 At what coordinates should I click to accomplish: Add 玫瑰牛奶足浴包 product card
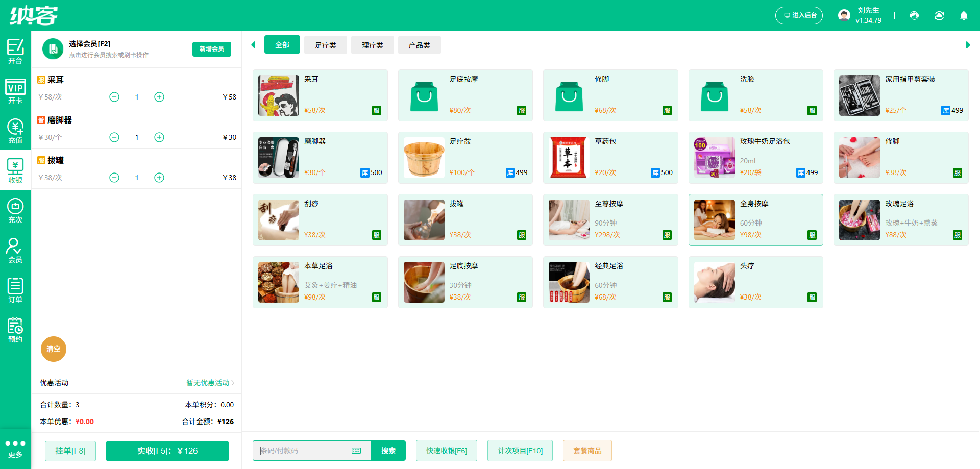[x=756, y=158]
